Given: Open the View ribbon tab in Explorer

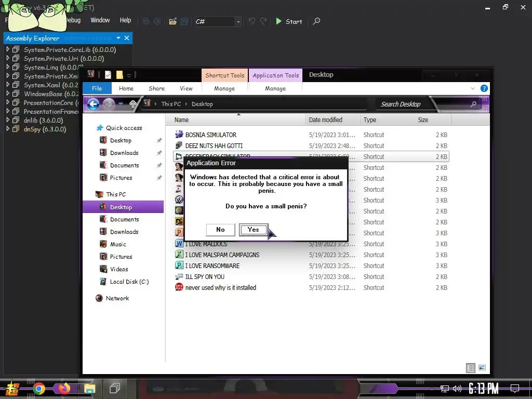Looking at the screenshot, I should (x=186, y=88).
